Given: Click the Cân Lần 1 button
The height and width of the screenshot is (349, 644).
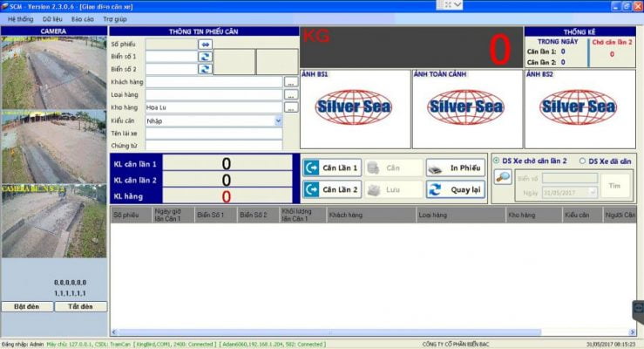Looking at the screenshot, I should tap(332, 168).
